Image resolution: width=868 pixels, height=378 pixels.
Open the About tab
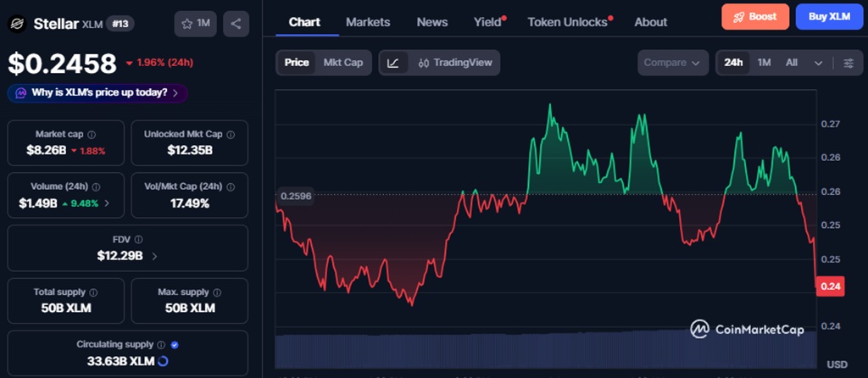click(650, 22)
